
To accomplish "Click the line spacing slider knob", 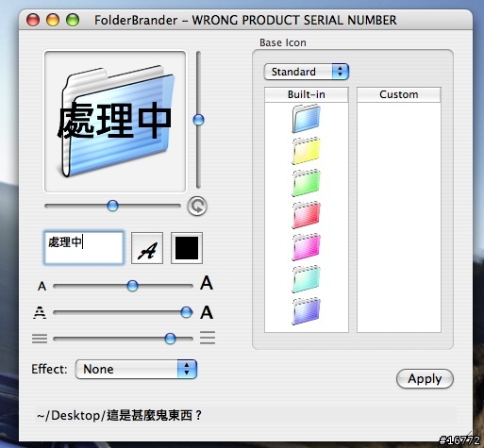I will [170, 339].
